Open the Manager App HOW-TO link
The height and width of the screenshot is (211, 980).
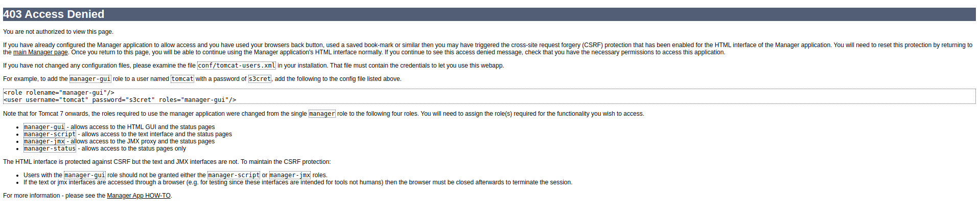(x=138, y=196)
